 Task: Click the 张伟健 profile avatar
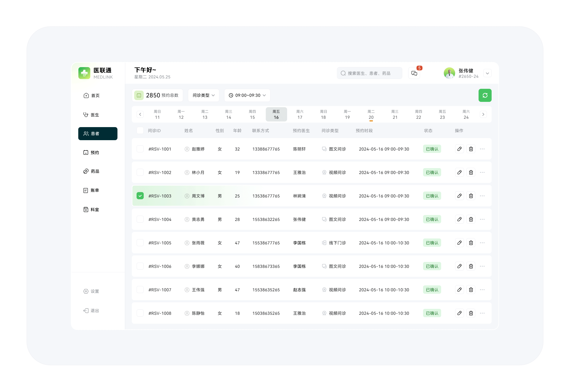pyautogui.click(x=449, y=73)
